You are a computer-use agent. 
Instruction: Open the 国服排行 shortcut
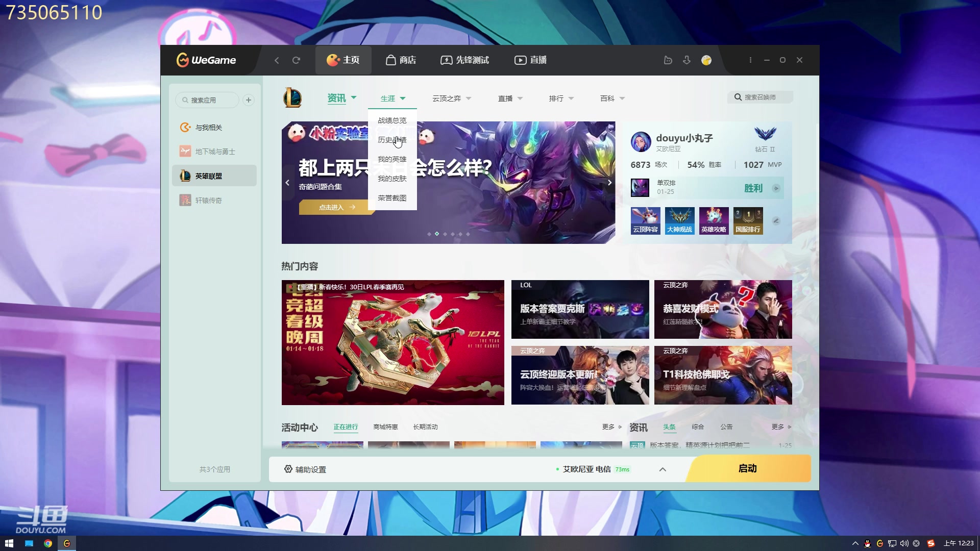(x=748, y=220)
